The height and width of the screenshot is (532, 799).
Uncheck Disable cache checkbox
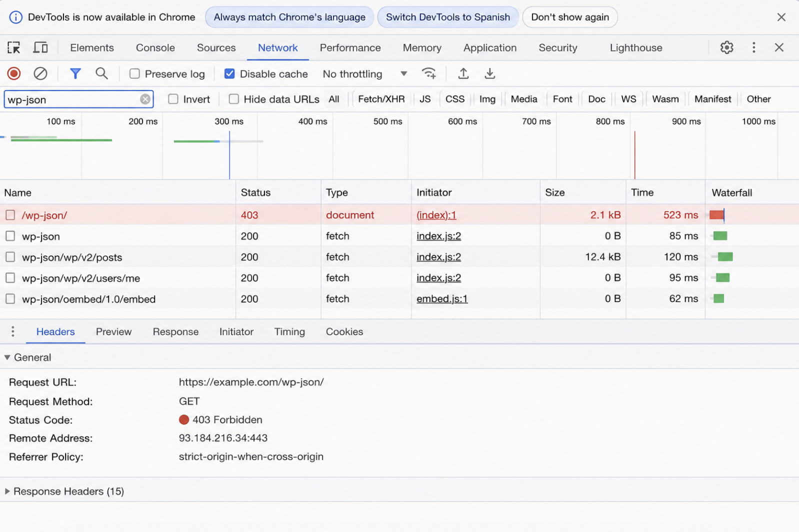[229, 73]
